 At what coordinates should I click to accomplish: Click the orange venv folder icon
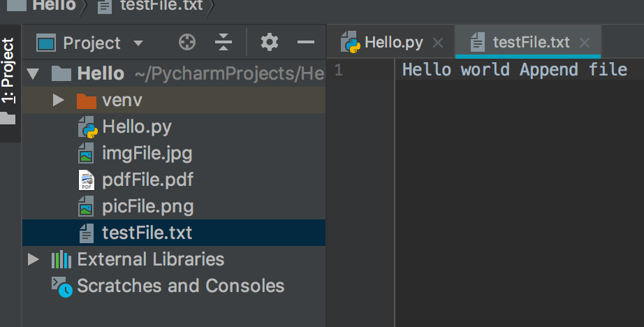tap(86, 101)
